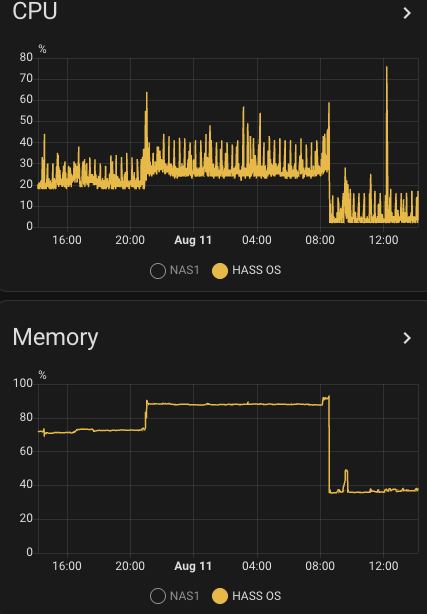The height and width of the screenshot is (614, 427).
Task: Select the HASS OS label in the Memory legend
Action: click(x=257, y=596)
